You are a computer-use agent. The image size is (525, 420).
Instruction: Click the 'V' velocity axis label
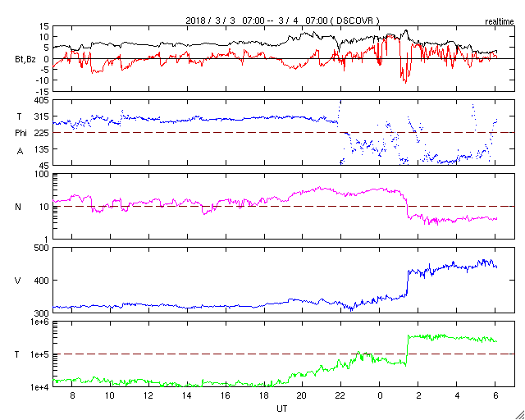pos(18,281)
